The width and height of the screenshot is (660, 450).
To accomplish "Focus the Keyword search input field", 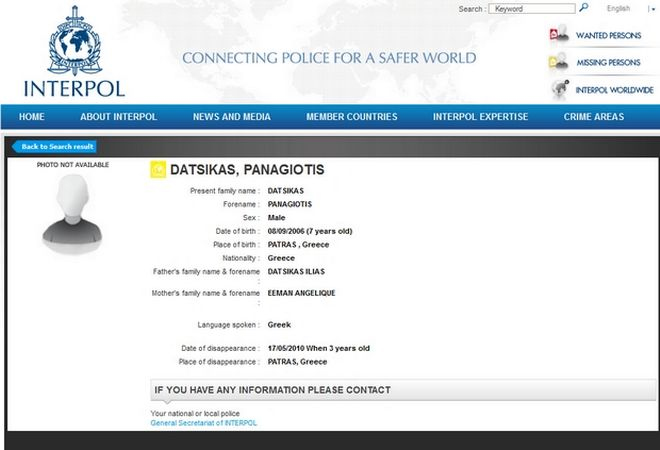I will point(546,9).
